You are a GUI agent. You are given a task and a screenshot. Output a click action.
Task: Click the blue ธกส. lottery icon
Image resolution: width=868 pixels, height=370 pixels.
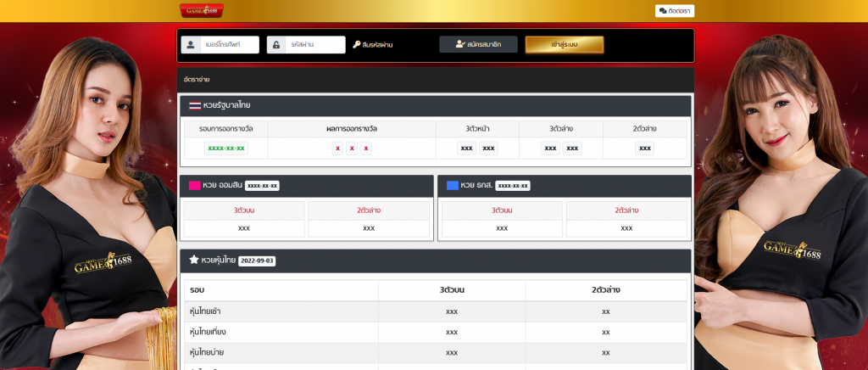point(452,185)
